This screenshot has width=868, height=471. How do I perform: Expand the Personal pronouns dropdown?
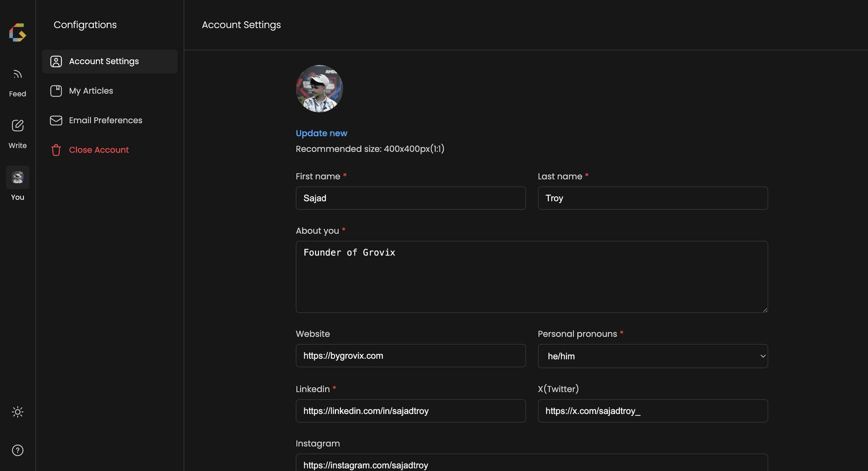click(x=652, y=356)
